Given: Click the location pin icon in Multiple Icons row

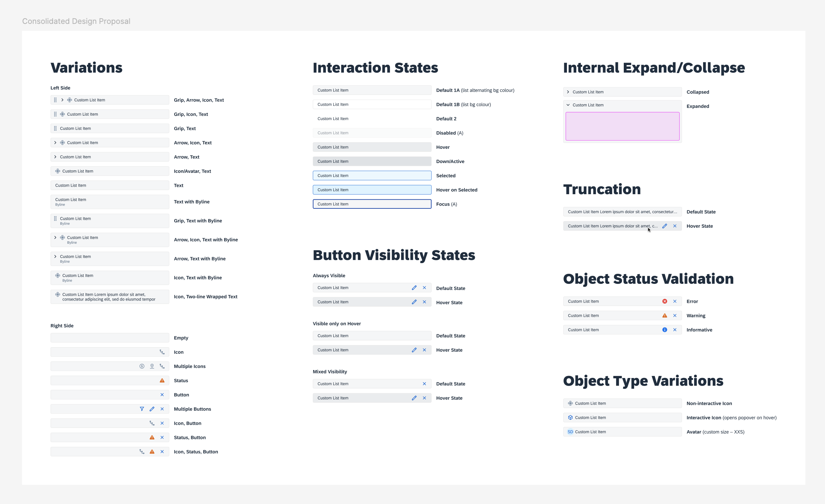Looking at the screenshot, I should click(152, 366).
